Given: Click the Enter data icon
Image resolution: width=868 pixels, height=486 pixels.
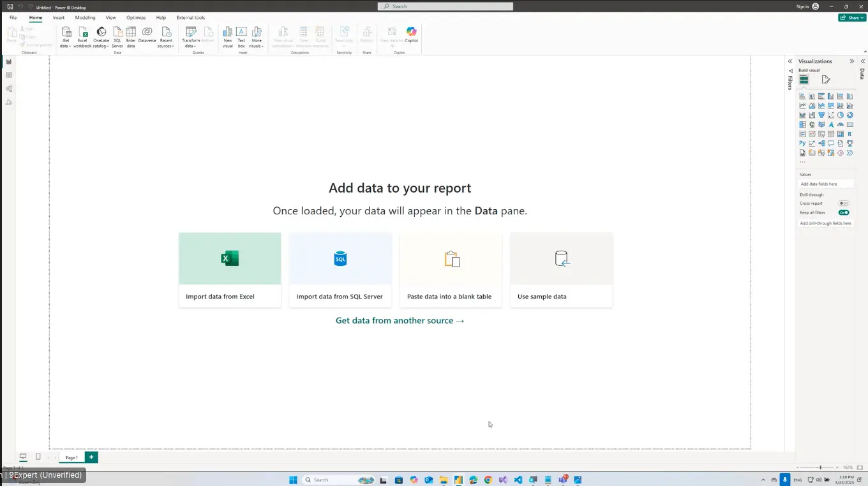Looking at the screenshot, I should point(131,38).
